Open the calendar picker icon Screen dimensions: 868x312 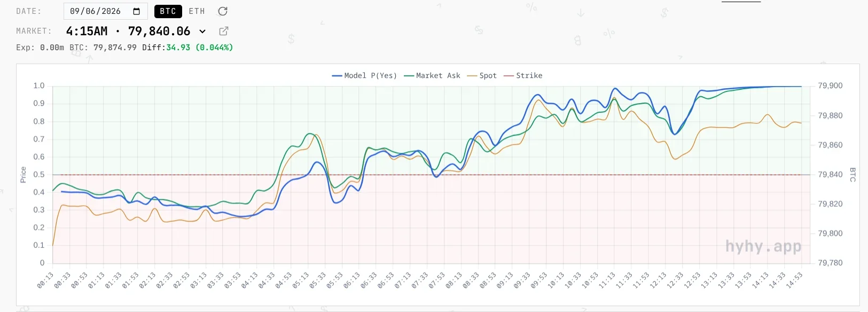point(136,11)
